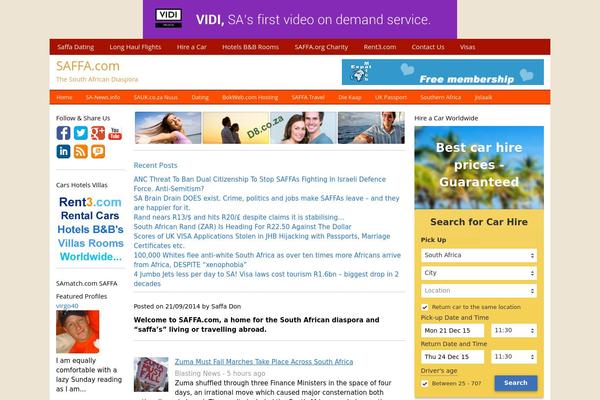Viewport: 600px width, 400px height.
Task: Open Southern Africa nav item
Action: [440, 97]
